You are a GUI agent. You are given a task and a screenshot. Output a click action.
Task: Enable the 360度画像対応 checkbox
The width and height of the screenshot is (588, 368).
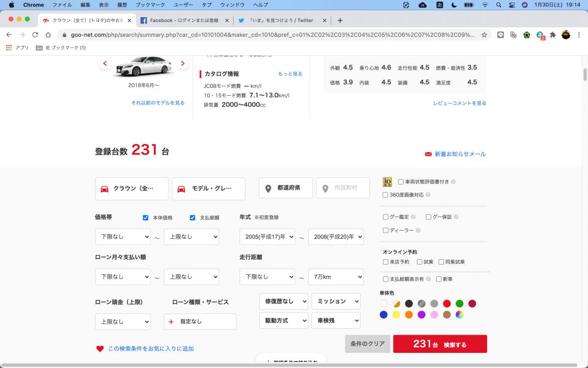(385, 195)
